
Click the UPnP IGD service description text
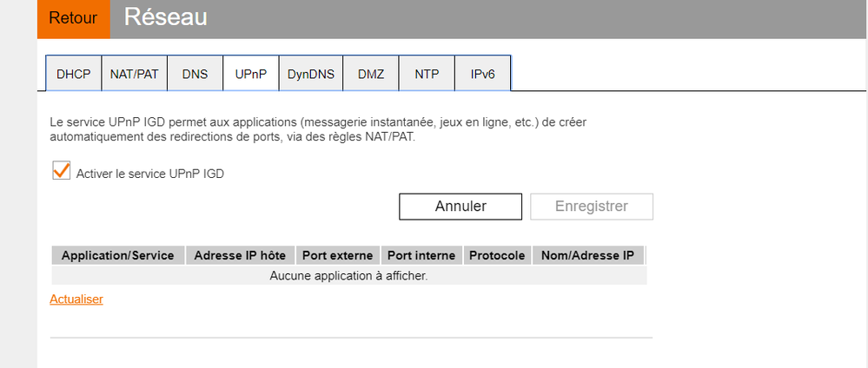click(x=318, y=130)
